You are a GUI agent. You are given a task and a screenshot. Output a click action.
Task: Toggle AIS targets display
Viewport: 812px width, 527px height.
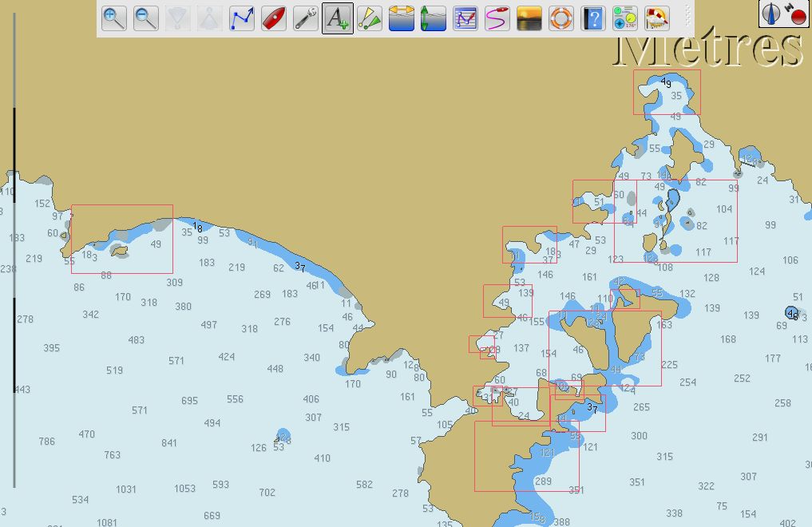(370, 18)
